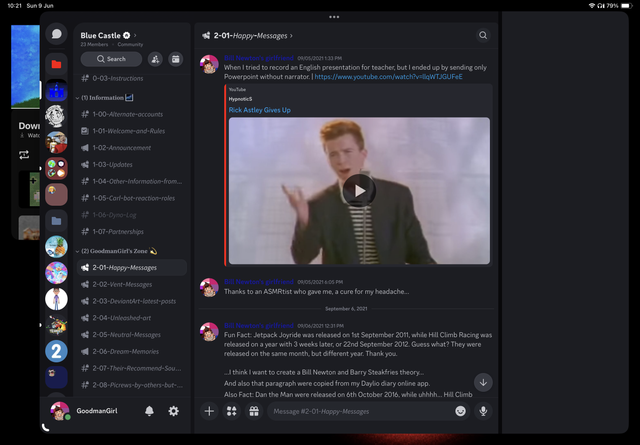The image size is (640, 445).
Task: Select the 2-01-Happy-Messages channel
Action: pyautogui.click(x=131, y=268)
